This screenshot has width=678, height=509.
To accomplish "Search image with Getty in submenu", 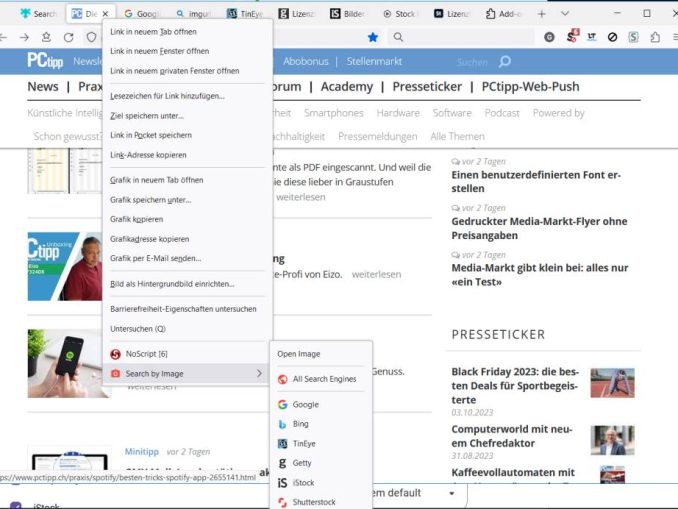I will 320,463.
